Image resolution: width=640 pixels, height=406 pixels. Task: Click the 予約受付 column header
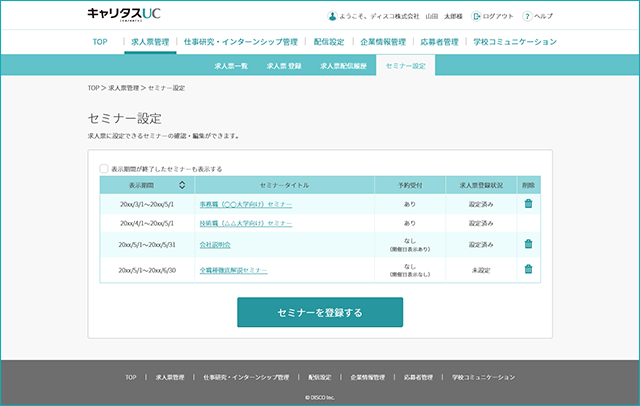(410, 185)
